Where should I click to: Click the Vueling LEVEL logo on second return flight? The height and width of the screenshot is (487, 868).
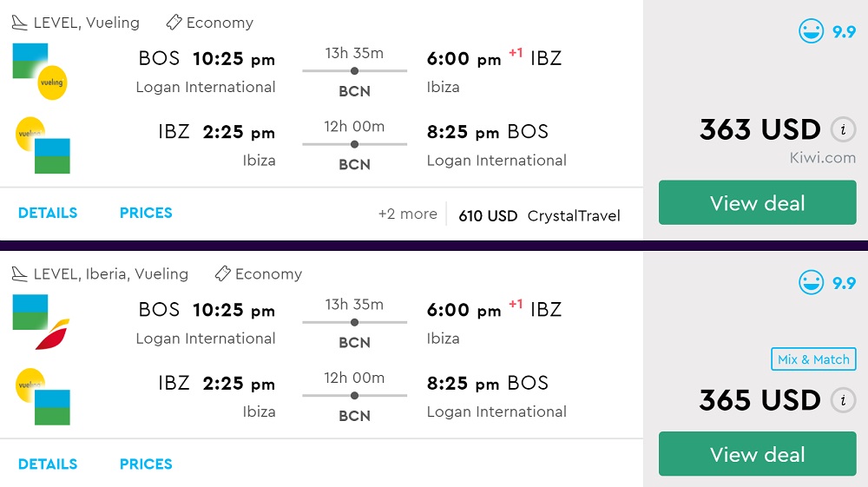click(x=43, y=397)
